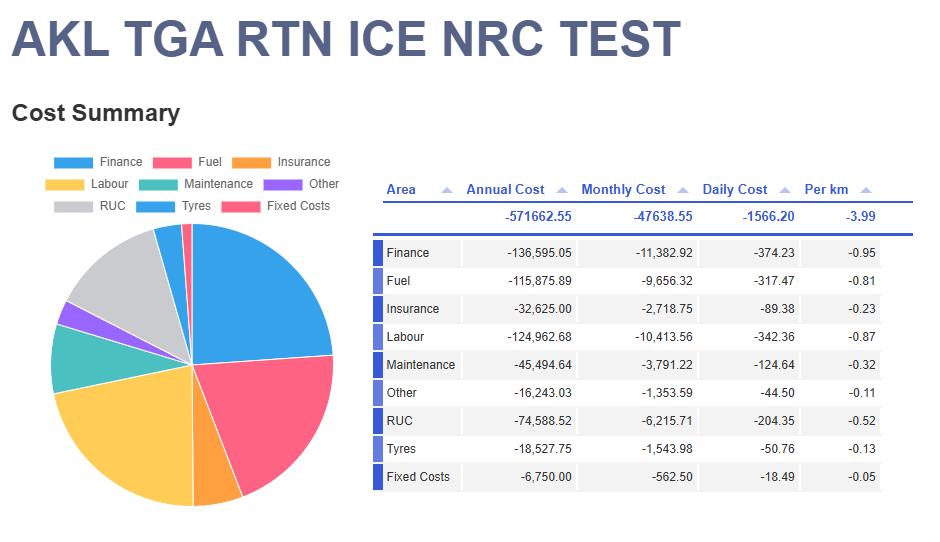Click sort arrow beside Monthly Cost
The width and height of the screenshot is (940, 542).
coord(683,190)
